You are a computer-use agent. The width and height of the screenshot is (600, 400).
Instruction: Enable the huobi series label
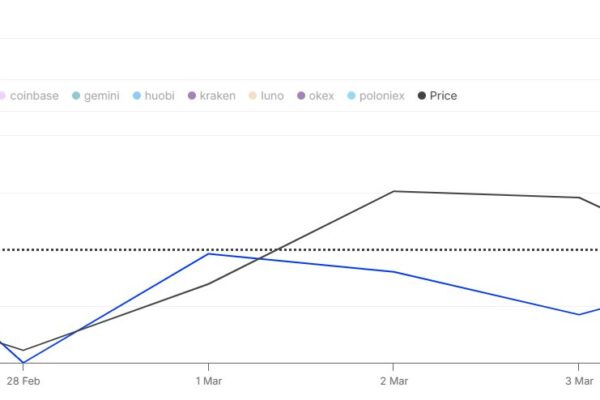[160, 96]
